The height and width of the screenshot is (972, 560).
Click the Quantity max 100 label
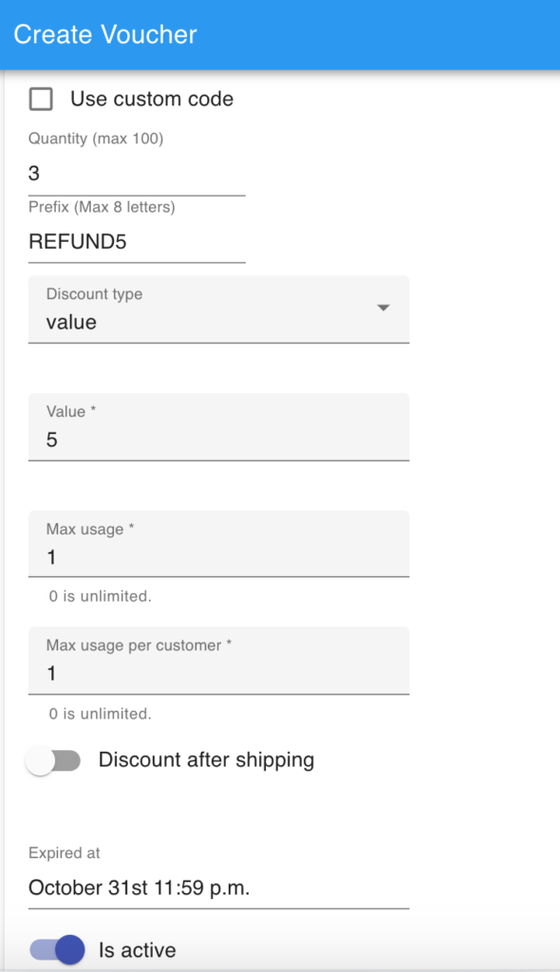click(x=95, y=139)
